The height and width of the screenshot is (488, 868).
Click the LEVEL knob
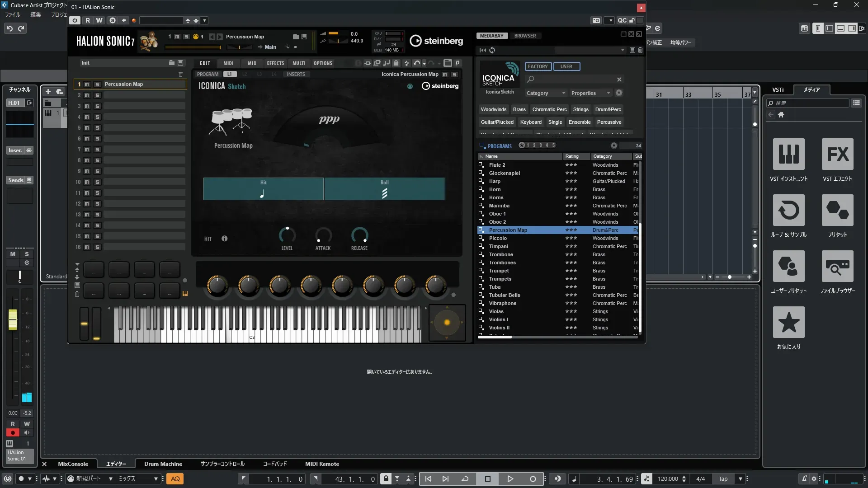[x=287, y=235]
